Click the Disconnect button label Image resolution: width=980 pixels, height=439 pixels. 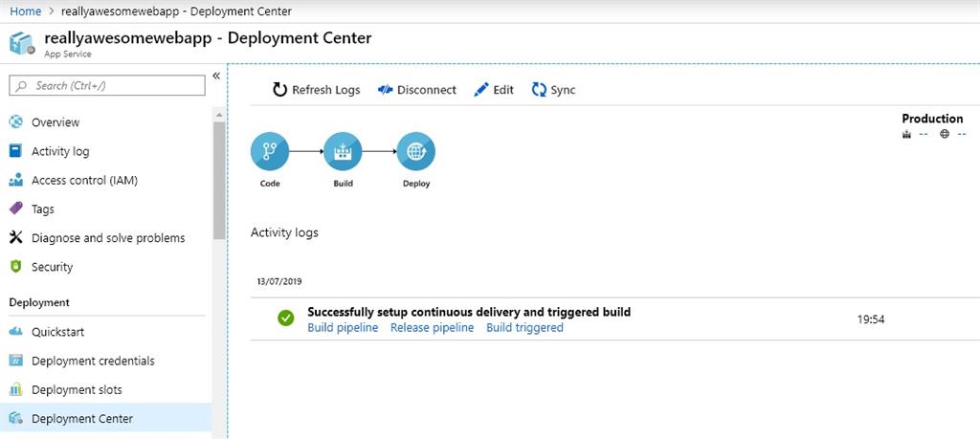click(x=427, y=90)
